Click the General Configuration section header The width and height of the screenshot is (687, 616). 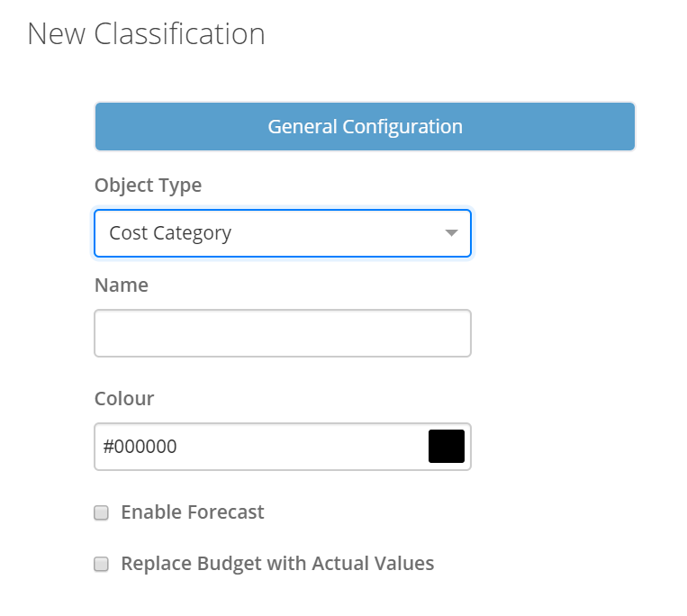(x=365, y=127)
